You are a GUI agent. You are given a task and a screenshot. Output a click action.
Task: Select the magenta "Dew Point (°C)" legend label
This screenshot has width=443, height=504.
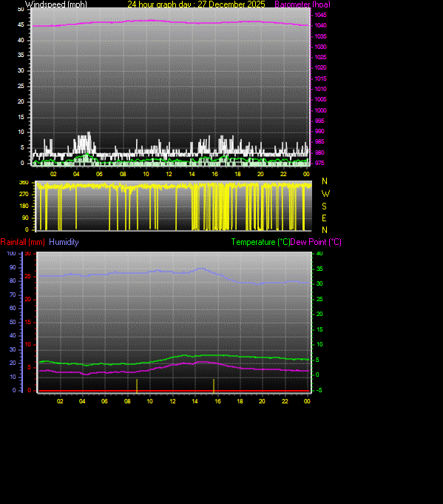316,242
